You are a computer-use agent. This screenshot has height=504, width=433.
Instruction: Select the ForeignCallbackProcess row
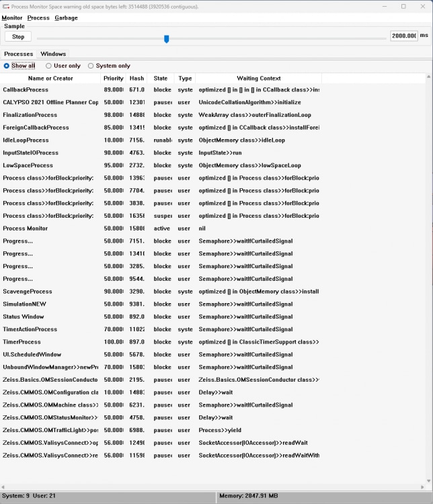(161, 128)
